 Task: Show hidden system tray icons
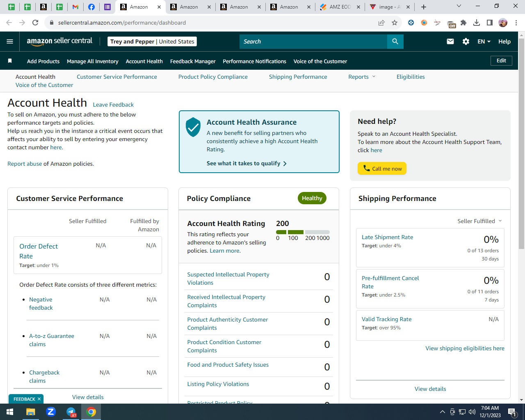(442, 412)
